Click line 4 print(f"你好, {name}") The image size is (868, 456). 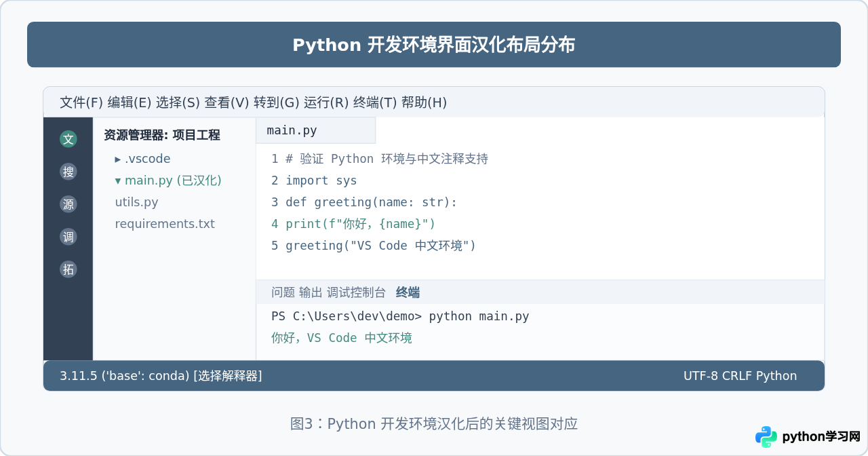pos(353,224)
